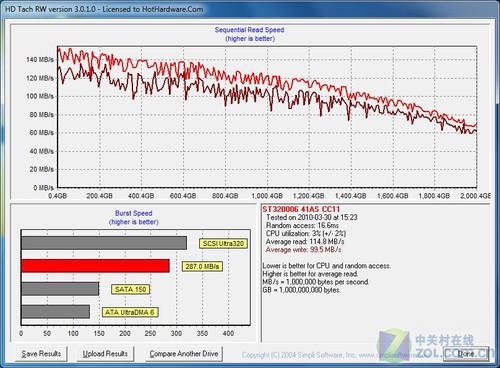500x368 pixels.
Task: Click the 1,000.4GB axis label
Action: click(x=267, y=196)
